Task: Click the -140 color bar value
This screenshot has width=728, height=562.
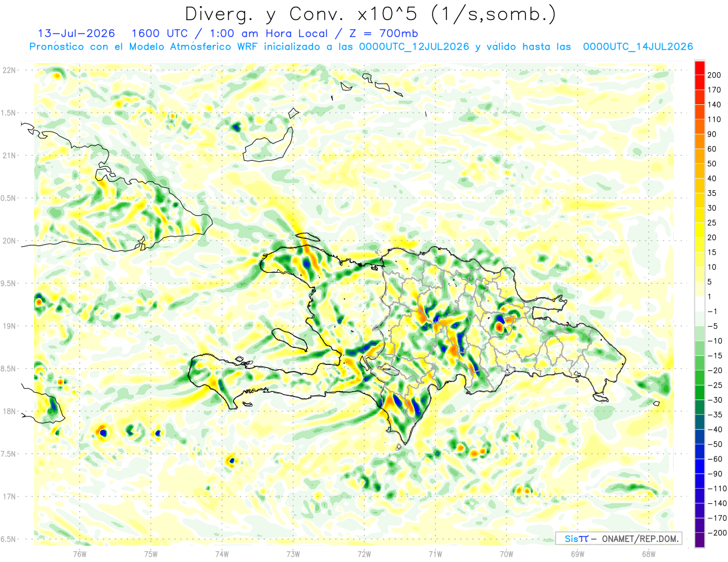Action: (x=719, y=503)
